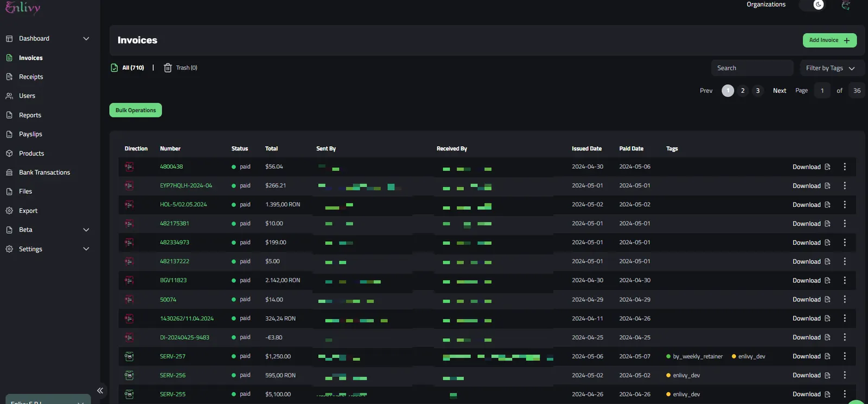This screenshot has height=404, width=868.
Task: Open more options for invoice 50074
Action: click(x=845, y=299)
